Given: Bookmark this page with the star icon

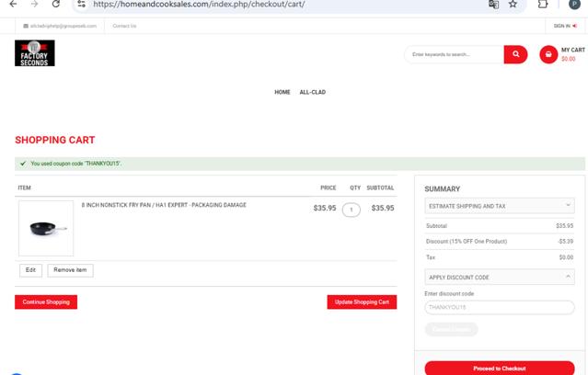Looking at the screenshot, I should (x=513, y=4).
